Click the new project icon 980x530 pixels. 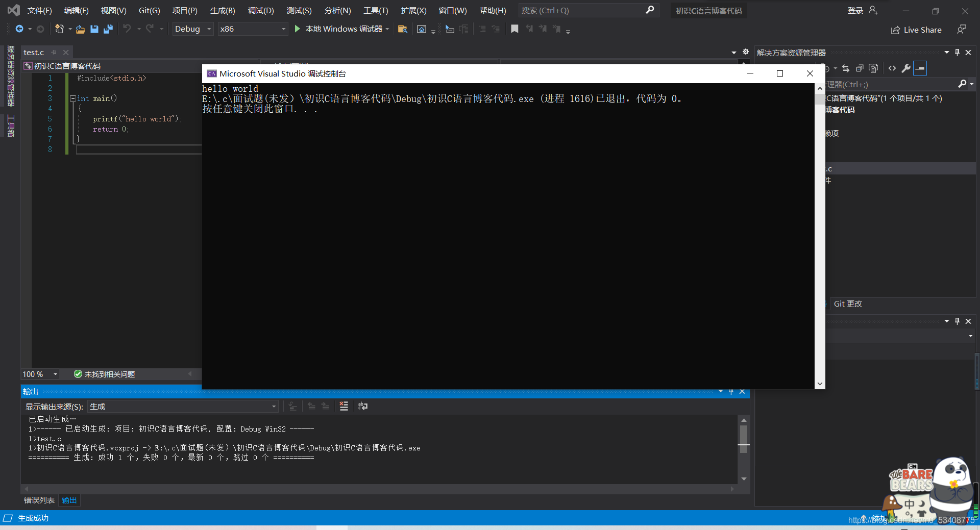59,29
